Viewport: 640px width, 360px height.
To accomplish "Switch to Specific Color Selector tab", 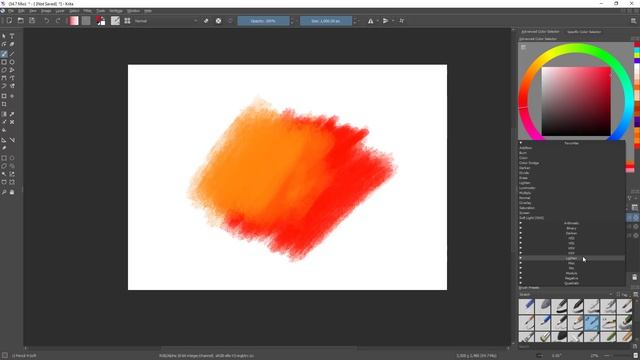I will 584,31.
